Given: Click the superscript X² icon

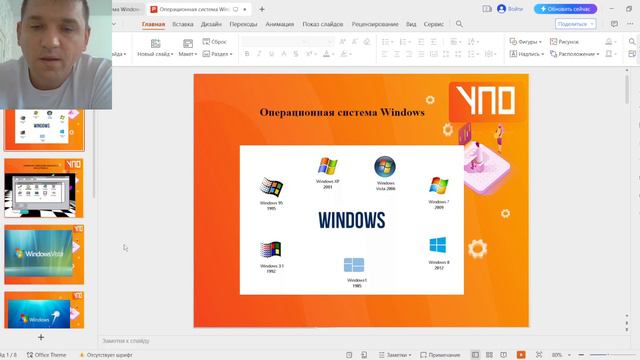Looking at the screenshot, I should (x=309, y=54).
